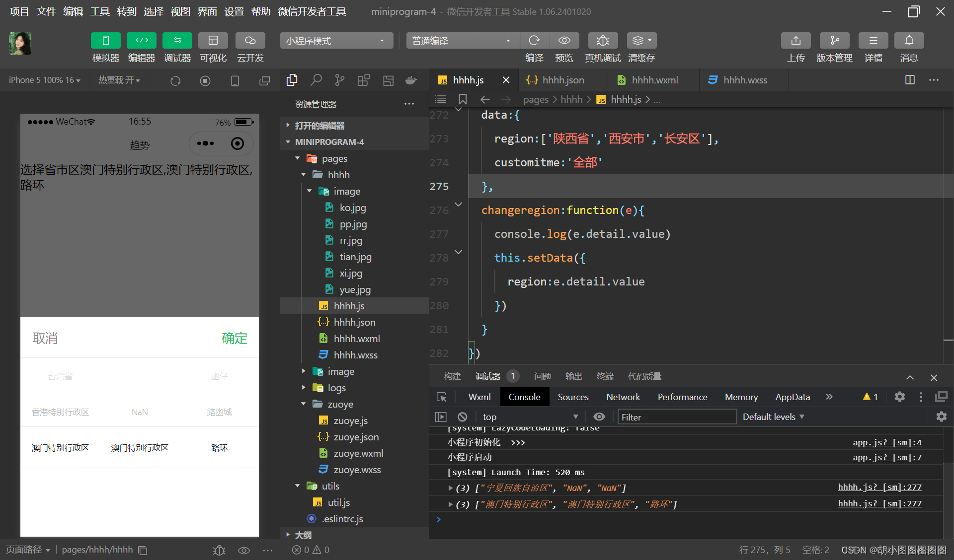The width and height of the screenshot is (954, 560).
Task: Open the Network tab in debugger
Action: 623,397
